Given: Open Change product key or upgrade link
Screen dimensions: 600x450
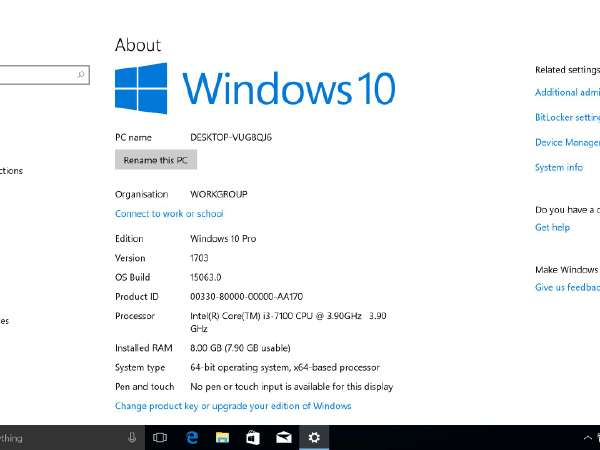Looking at the screenshot, I should [x=233, y=406].
